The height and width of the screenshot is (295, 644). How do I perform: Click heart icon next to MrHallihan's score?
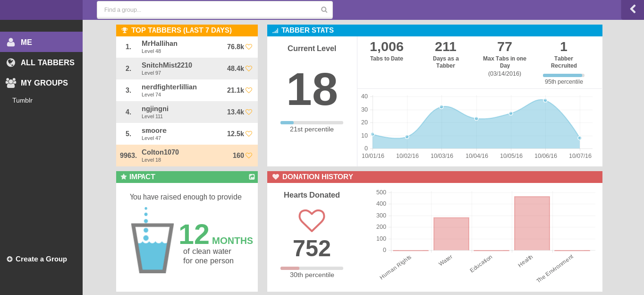pos(249,47)
